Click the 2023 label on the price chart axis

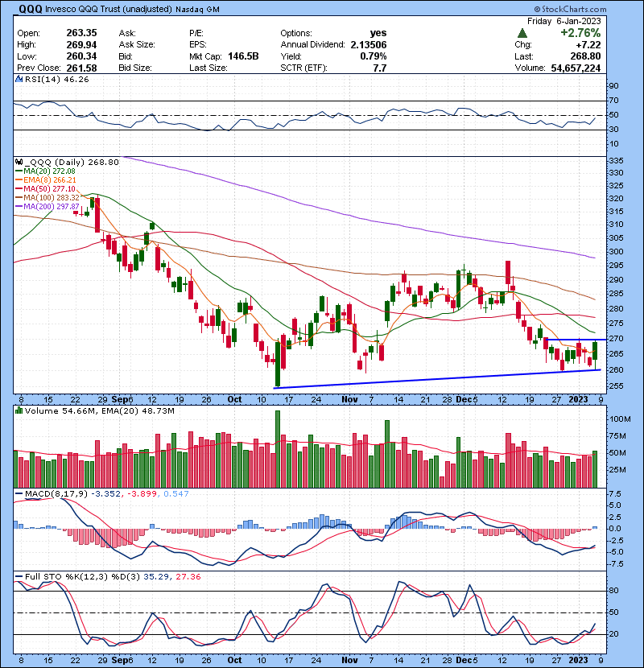pyautogui.click(x=578, y=400)
